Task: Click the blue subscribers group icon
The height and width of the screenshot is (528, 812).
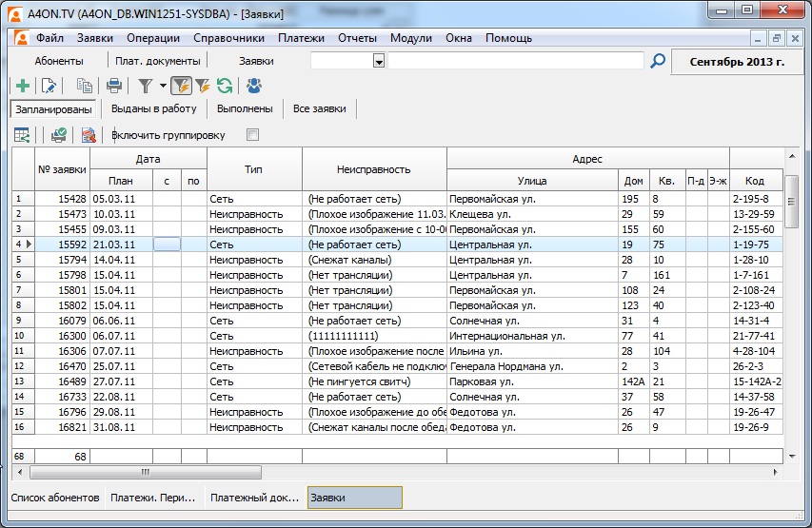Action: pyautogui.click(x=253, y=86)
